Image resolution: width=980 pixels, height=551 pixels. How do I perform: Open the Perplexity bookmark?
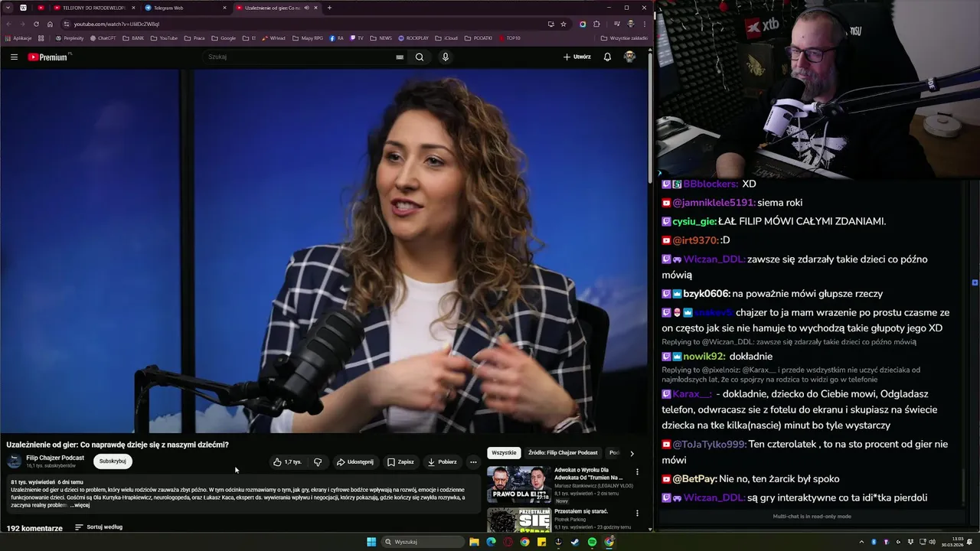[x=70, y=37]
